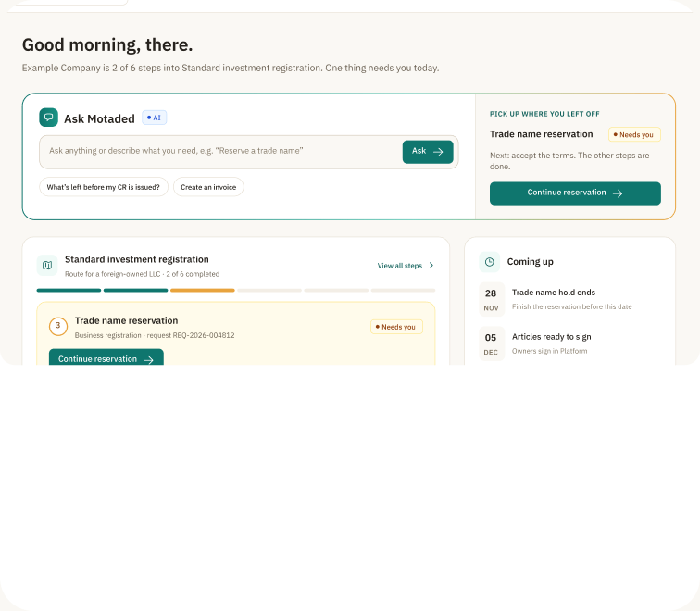
Task: Click the clock icon beside Coming up
Action: click(489, 262)
